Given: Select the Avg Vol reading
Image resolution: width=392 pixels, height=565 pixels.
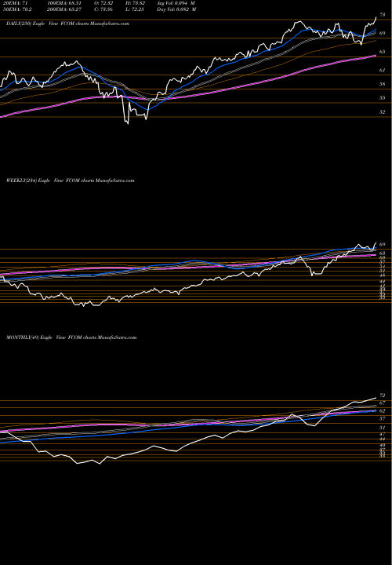Looking at the screenshot, I should 176,2.
